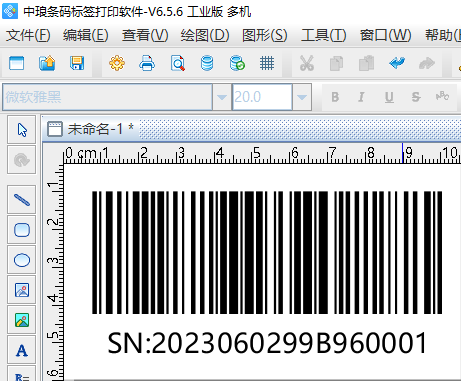Click the printer icon to print

pyautogui.click(x=147, y=63)
